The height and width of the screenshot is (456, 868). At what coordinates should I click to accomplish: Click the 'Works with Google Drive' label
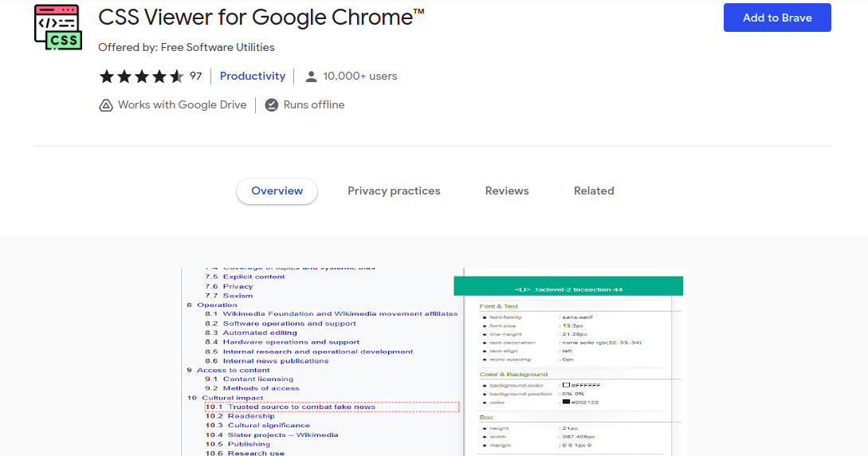(x=182, y=105)
